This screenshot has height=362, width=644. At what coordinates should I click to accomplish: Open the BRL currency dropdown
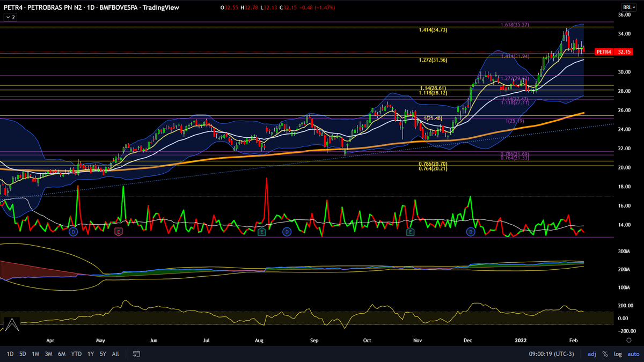pos(628,7)
